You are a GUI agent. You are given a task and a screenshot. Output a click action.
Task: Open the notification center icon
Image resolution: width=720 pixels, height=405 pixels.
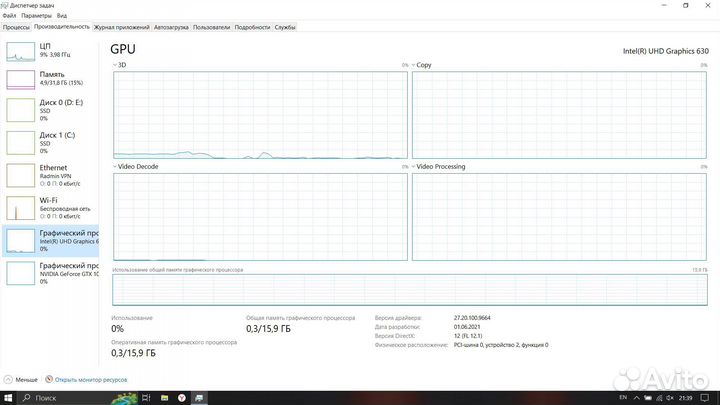(x=705, y=398)
